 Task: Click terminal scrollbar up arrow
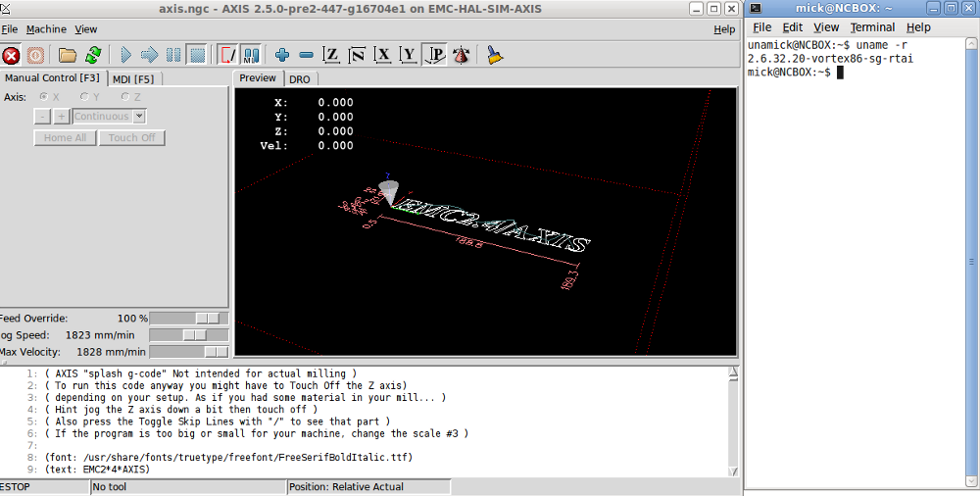pyautogui.click(x=972, y=43)
